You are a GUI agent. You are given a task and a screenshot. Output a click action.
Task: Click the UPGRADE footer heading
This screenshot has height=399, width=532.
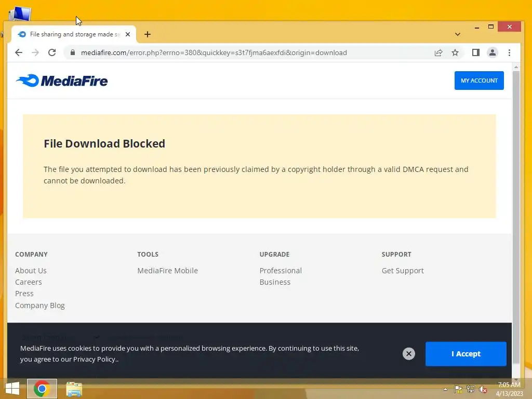(274, 255)
